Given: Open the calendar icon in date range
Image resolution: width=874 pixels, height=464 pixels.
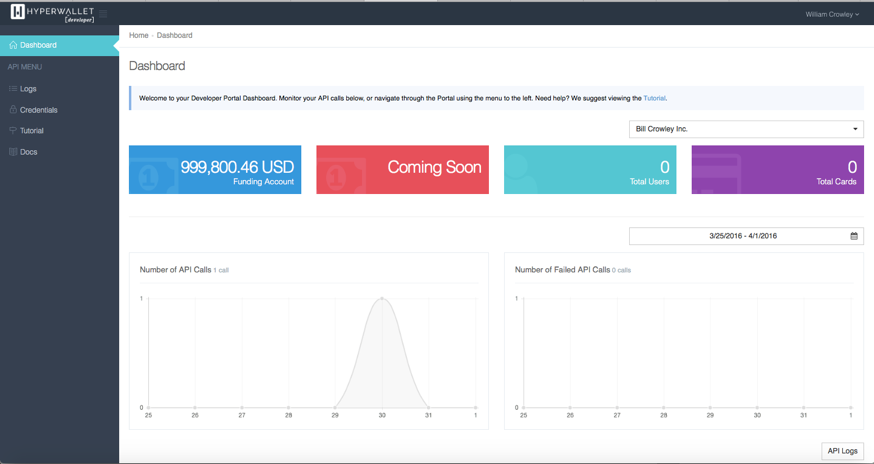Looking at the screenshot, I should coord(854,236).
